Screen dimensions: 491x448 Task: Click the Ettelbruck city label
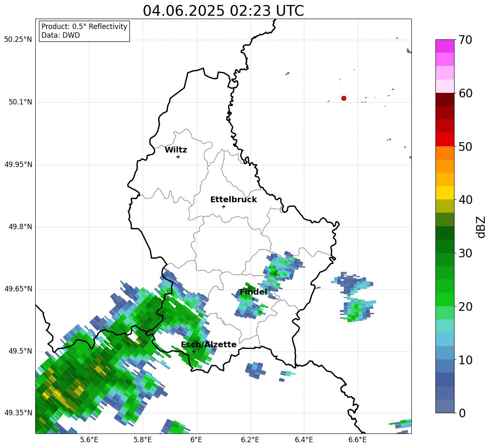(x=233, y=200)
